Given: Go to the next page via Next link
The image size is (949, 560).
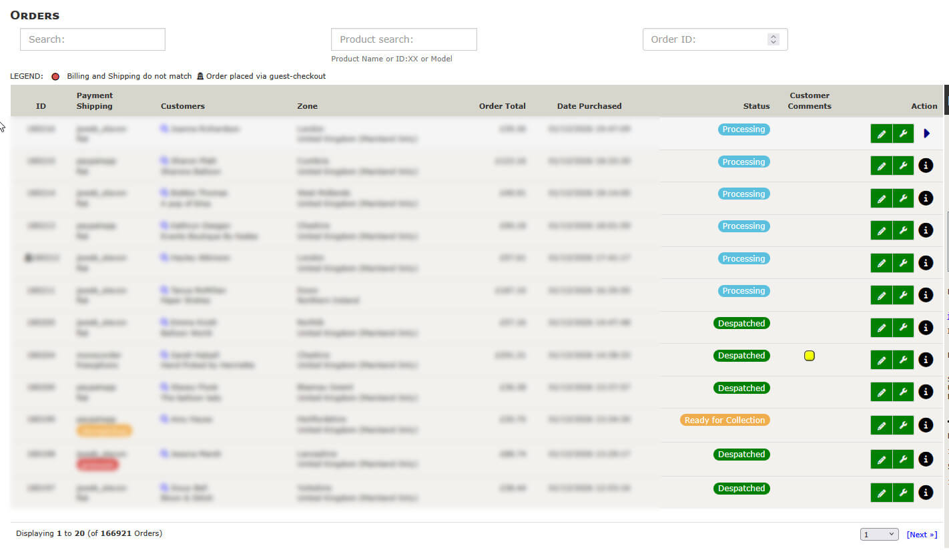Looking at the screenshot, I should pos(922,534).
